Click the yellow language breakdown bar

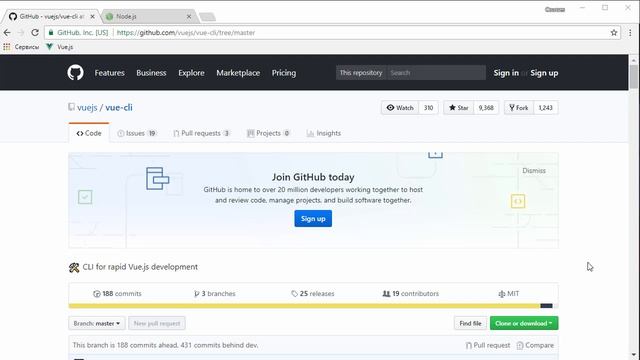[304, 306]
